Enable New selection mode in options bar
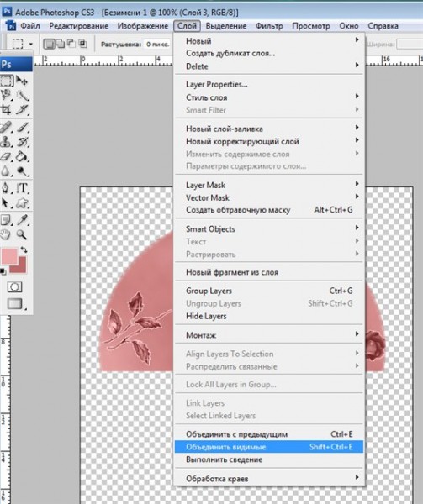The image size is (423, 504). click(49, 44)
